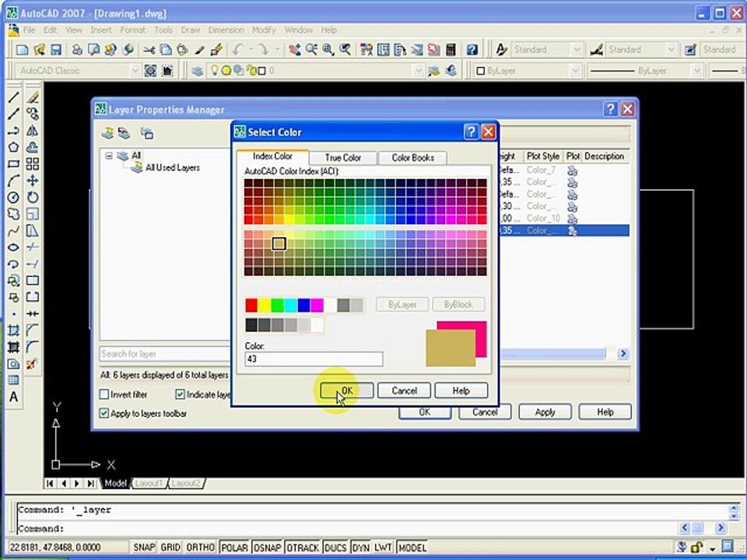The width and height of the screenshot is (747, 560).
Task: Switch to the Layout1 tab
Action: pyautogui.click(x=149, y=483)
